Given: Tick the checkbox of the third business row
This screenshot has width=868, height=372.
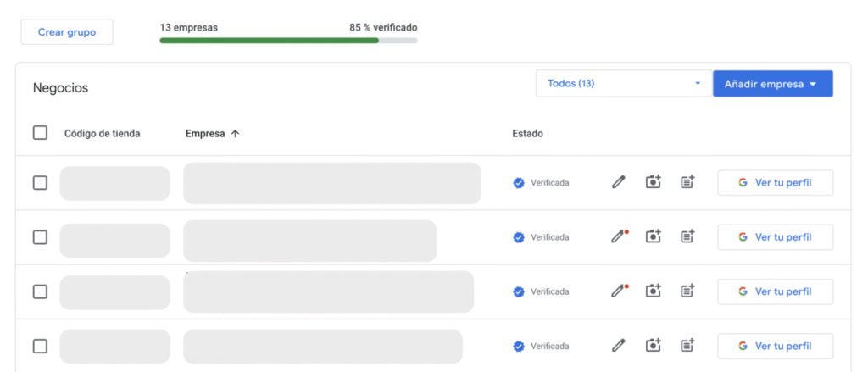Looking at the screenshot, I should [x=40, y=291].
